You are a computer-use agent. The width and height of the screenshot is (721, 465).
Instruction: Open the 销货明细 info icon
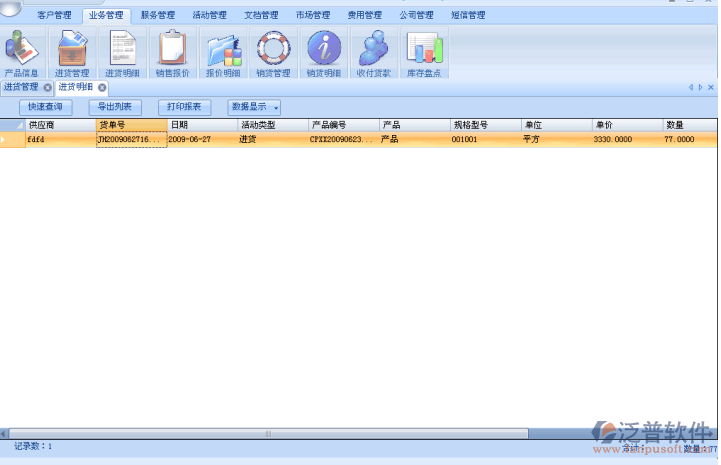pos(323,50)
